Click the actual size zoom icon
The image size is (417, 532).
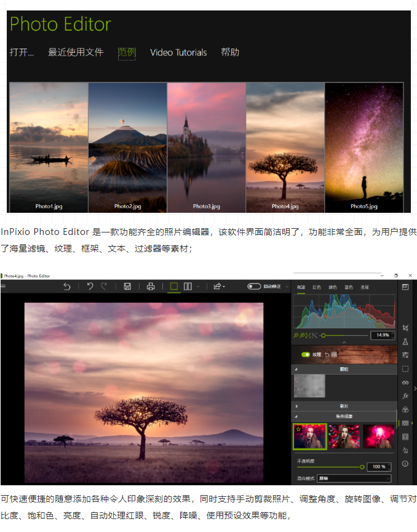314,335
